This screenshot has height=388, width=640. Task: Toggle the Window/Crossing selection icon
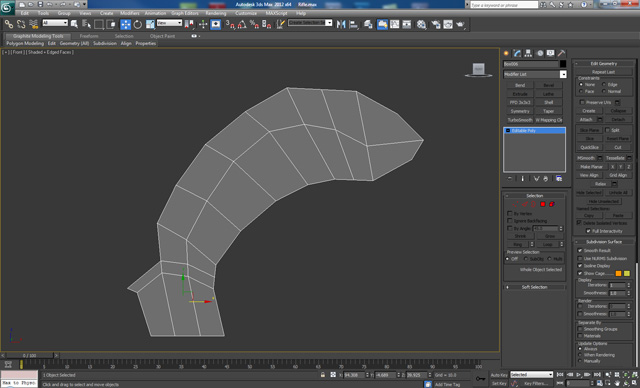tap(111, 24)
